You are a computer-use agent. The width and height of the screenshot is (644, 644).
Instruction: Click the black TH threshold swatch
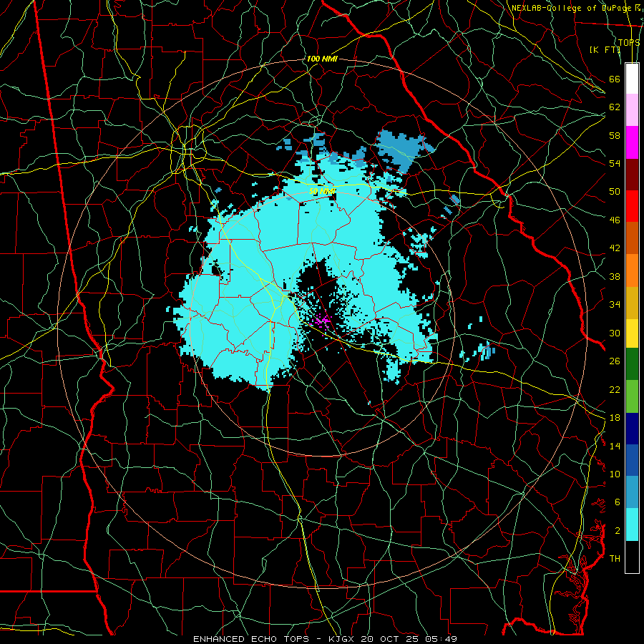click(x=632, y=557)
